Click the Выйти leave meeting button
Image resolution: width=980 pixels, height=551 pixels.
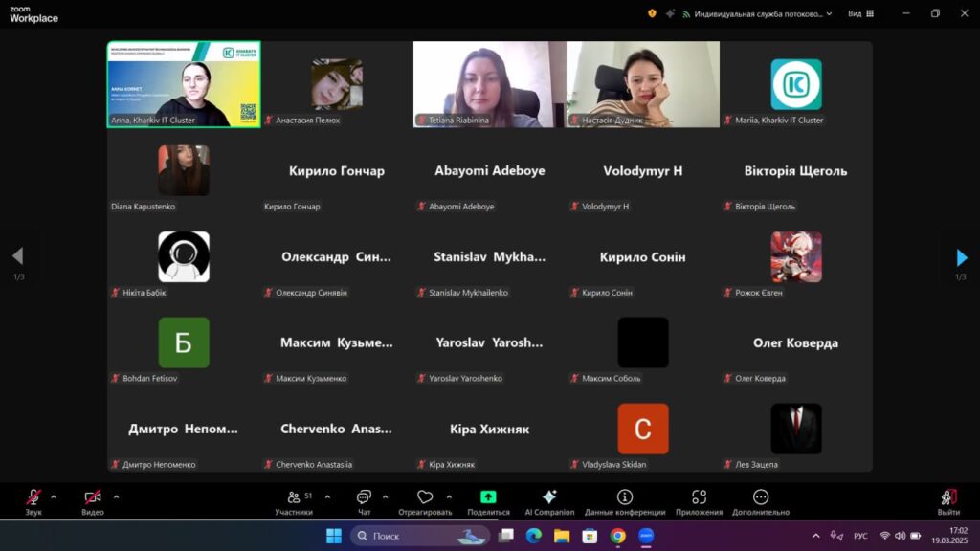click(948, 500)
